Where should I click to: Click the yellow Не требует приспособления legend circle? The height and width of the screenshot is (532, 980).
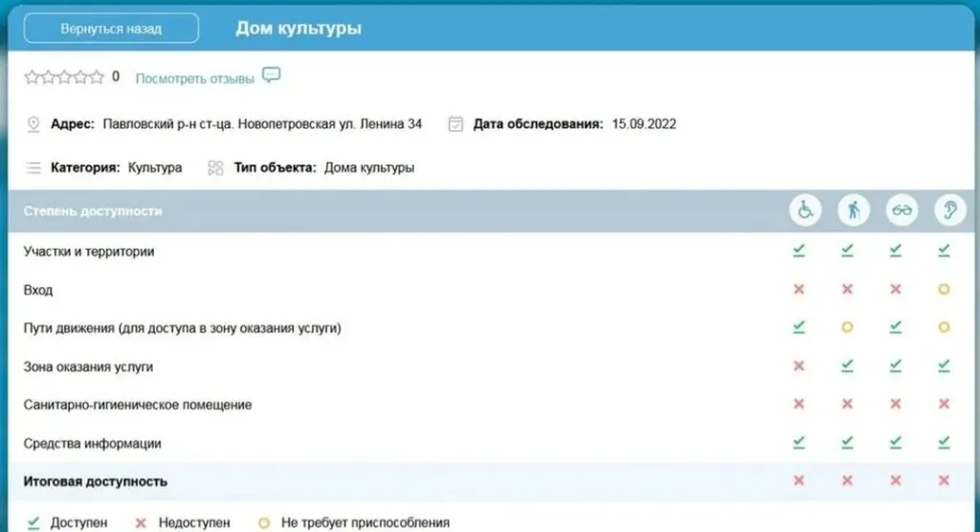point(264,522)
